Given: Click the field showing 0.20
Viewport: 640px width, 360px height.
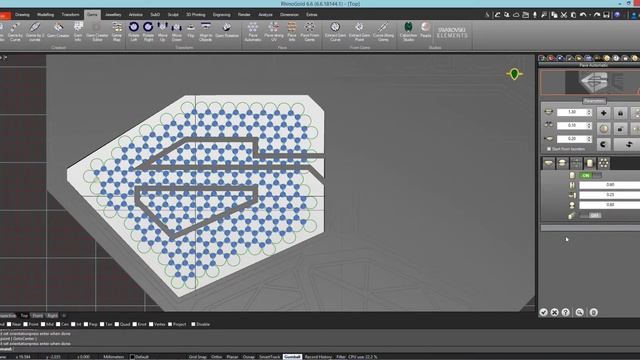Looking at the screenshot, I should pos(574,139).
